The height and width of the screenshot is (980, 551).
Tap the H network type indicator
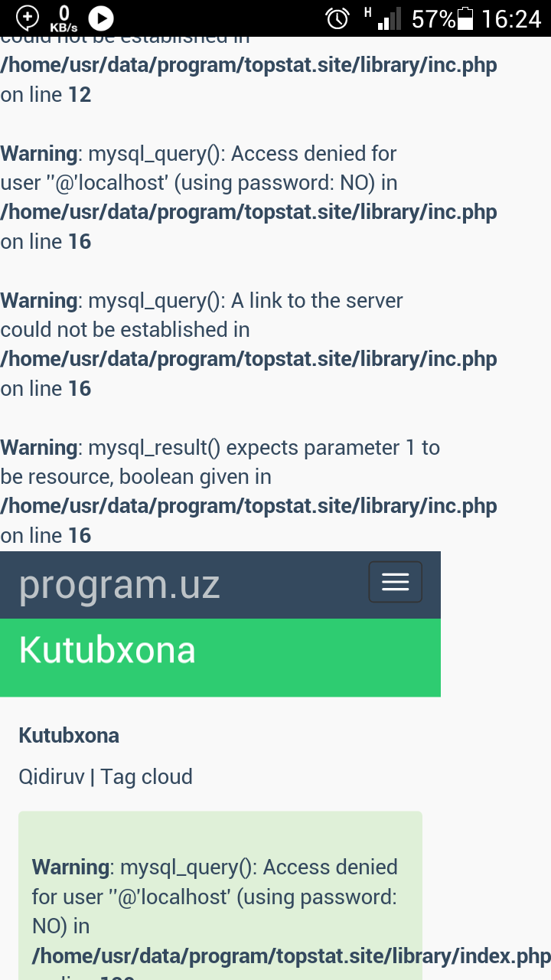368,11
